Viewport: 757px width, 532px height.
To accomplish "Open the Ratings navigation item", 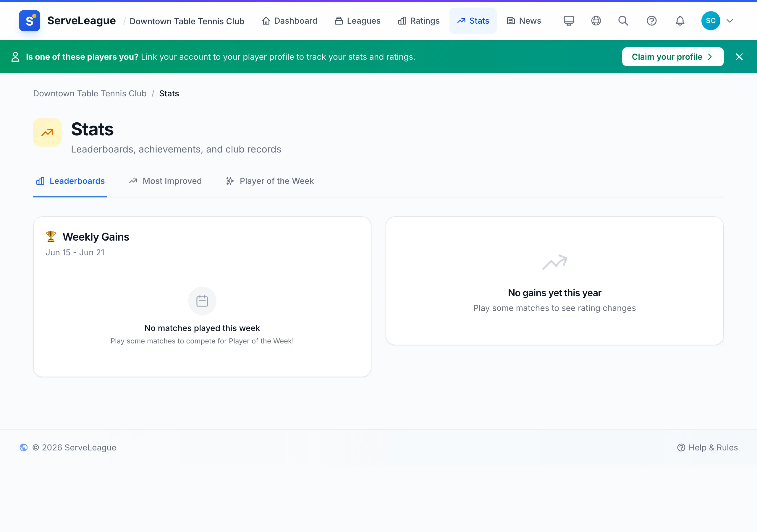I will 419,21.
